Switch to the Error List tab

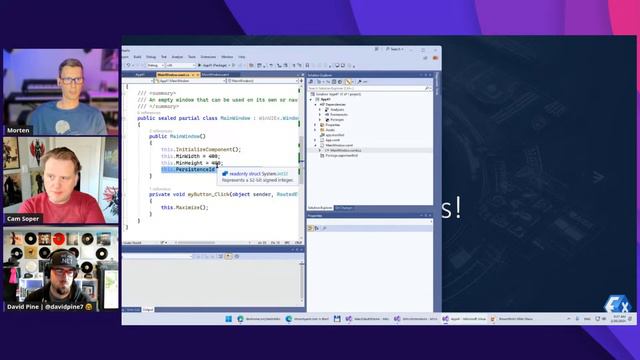click(132, 310)
